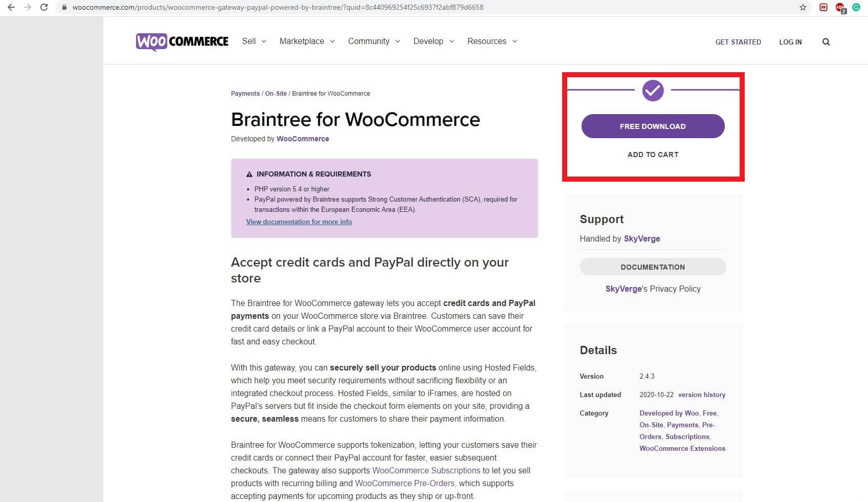Click ADD TO CART
Viewport: 868px width, 502px height.
click(x=653, y=155)
